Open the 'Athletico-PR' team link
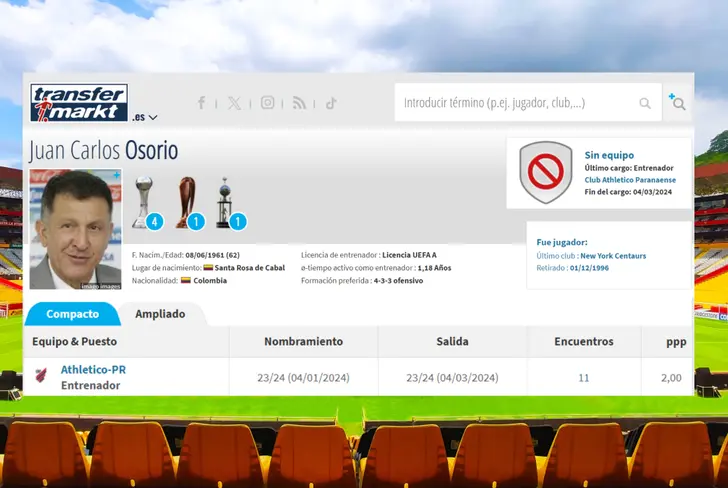Image resolution: width=728 pixels, height=488 pixels. pos(93,370)
